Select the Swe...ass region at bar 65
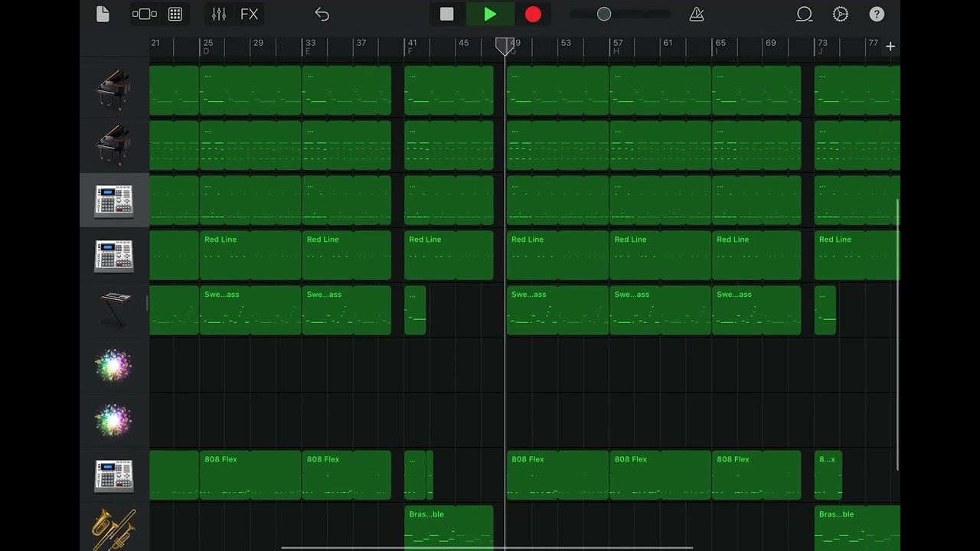The height and width of the screenshot is (551, 980). click(x=756, y=311)
